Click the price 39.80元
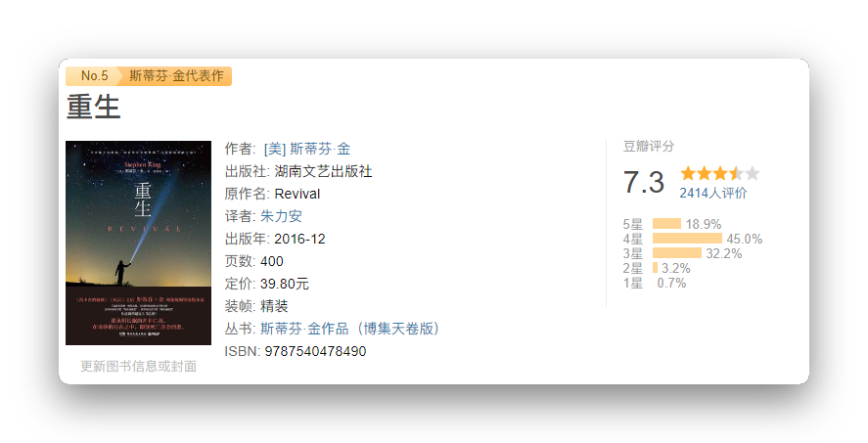The height and width of the screenshot is (443, 868). coord(285,284)
